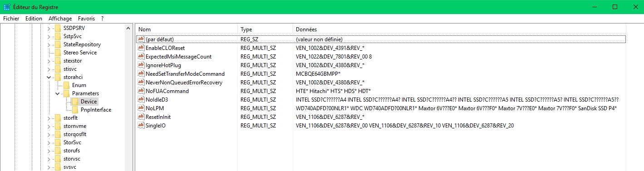The width and height of the screenshot is (644, 171).
Task: Select the Parameters folder icon
Action: pyautogui.click(x=66, y=93)
